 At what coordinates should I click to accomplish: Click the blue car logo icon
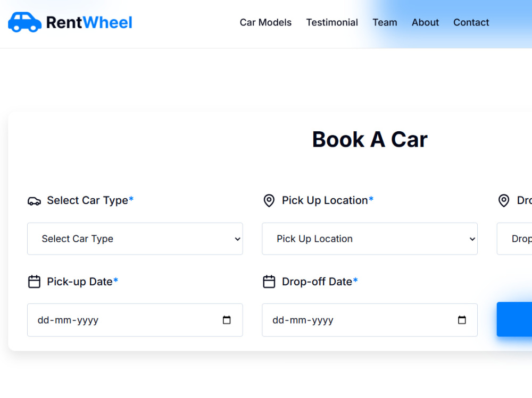click(x=25, y=22)
